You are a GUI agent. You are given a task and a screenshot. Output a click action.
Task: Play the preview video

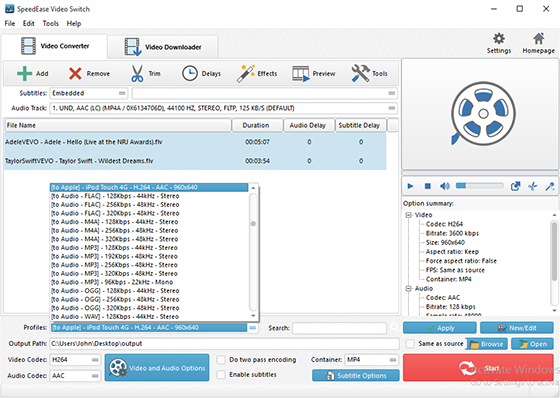point(410,186)
